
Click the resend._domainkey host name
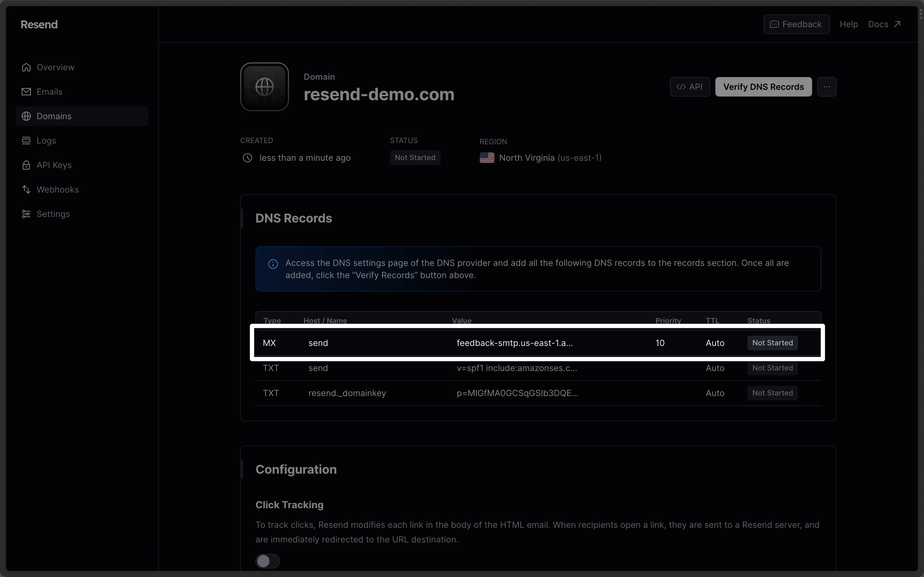[x=347, y=393]
